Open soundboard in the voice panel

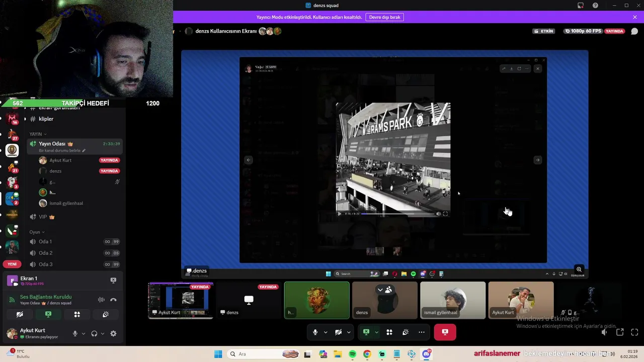(x=106, y=314)
